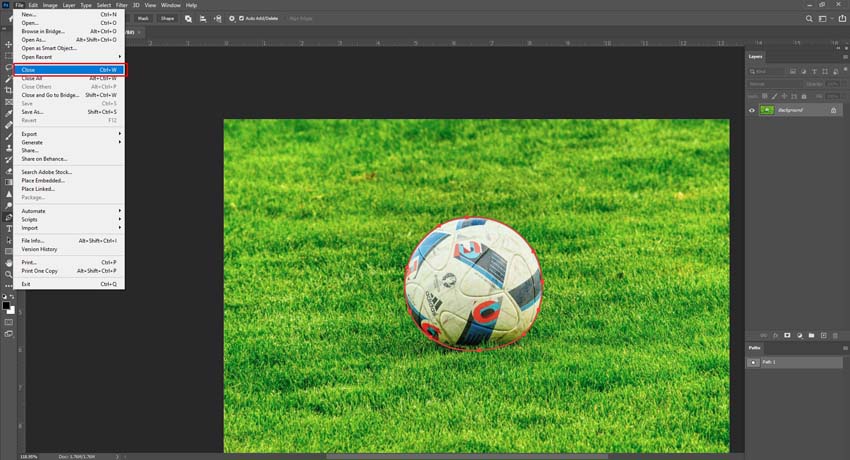Click the Shape button in options bar

(x=168, y=18)
